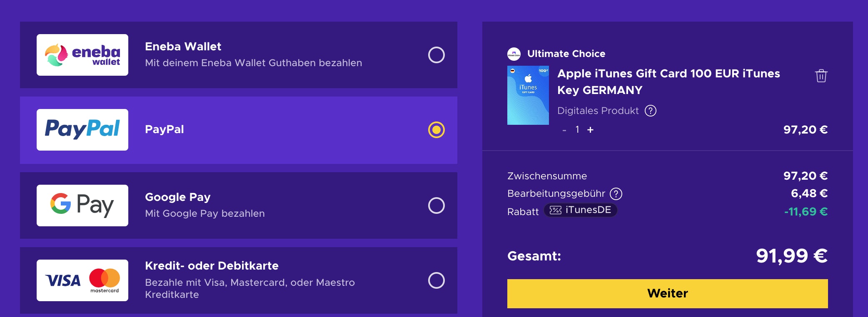Select the Eneba Wallet payment option

pos(436,54)
